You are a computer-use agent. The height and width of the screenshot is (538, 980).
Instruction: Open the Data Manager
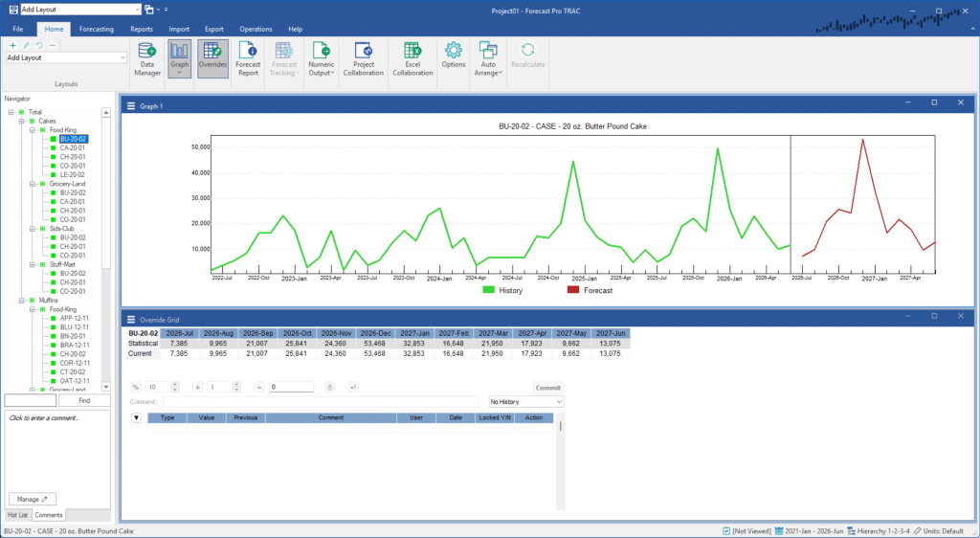point(147,59)
